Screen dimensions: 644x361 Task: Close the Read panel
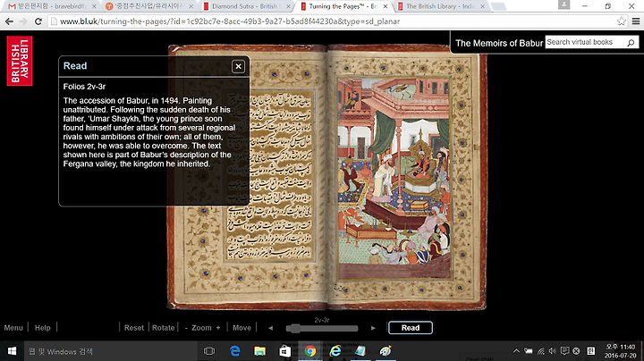(238, 66)
